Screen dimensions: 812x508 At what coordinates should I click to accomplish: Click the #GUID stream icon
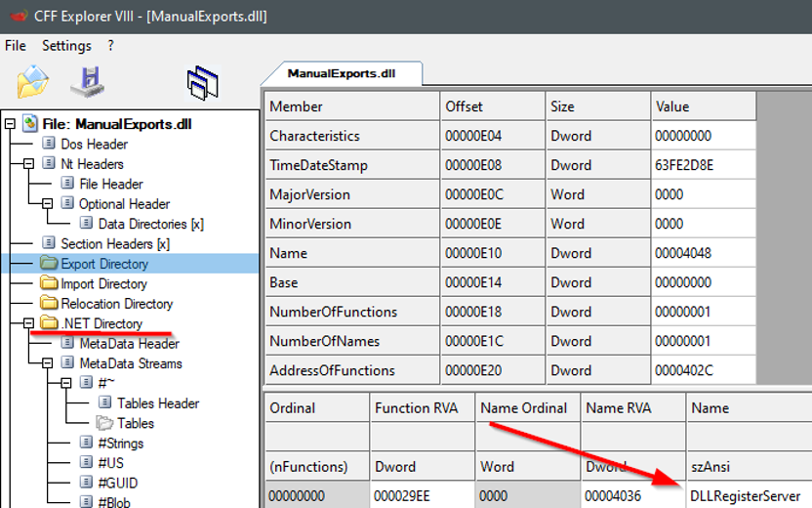point(87,483)
